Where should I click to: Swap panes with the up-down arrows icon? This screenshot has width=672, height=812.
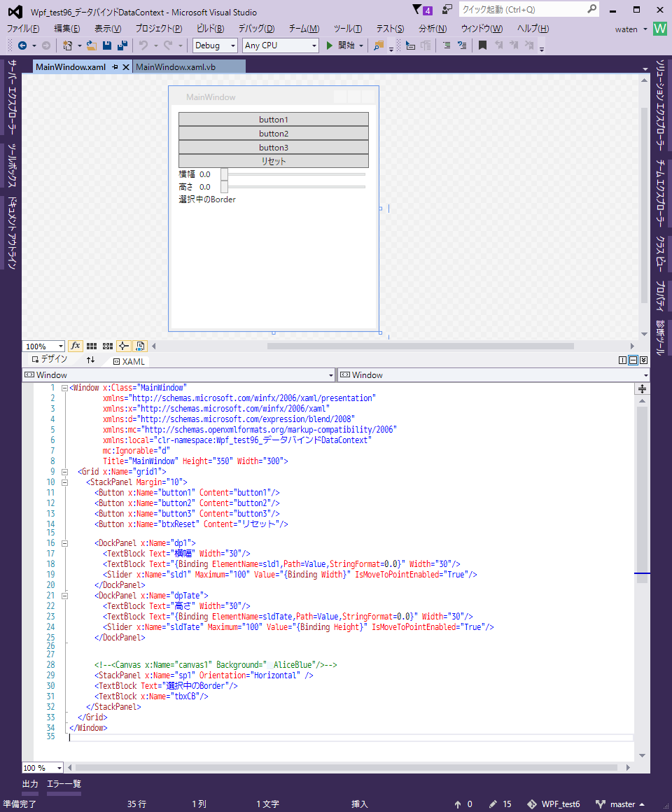tap(90, 360)
